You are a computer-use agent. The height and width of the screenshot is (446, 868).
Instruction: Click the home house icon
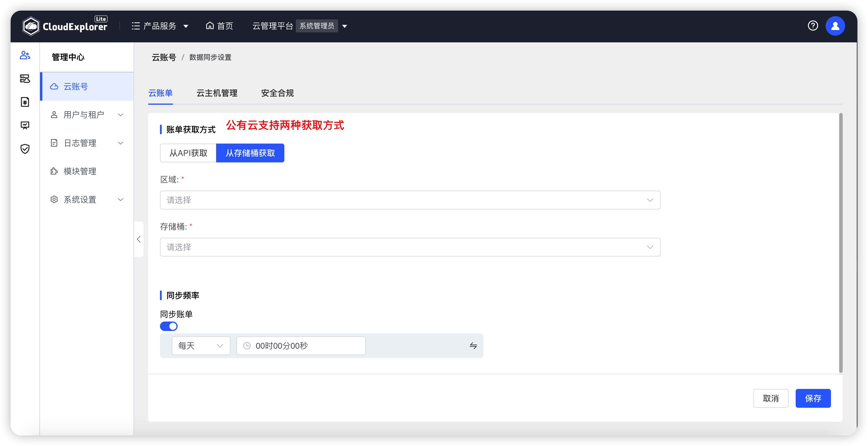[x=210, y=26]
